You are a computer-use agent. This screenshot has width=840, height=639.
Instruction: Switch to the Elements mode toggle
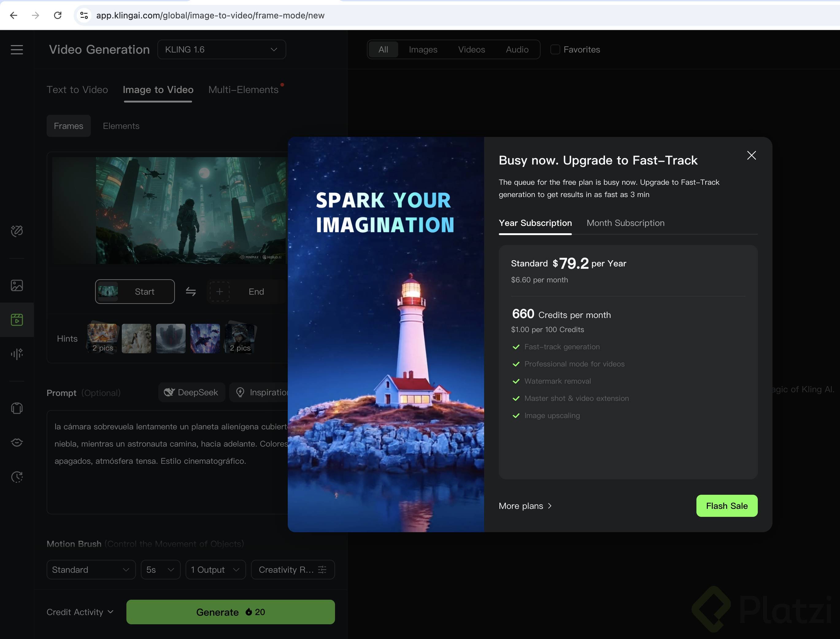pos(121,126)
